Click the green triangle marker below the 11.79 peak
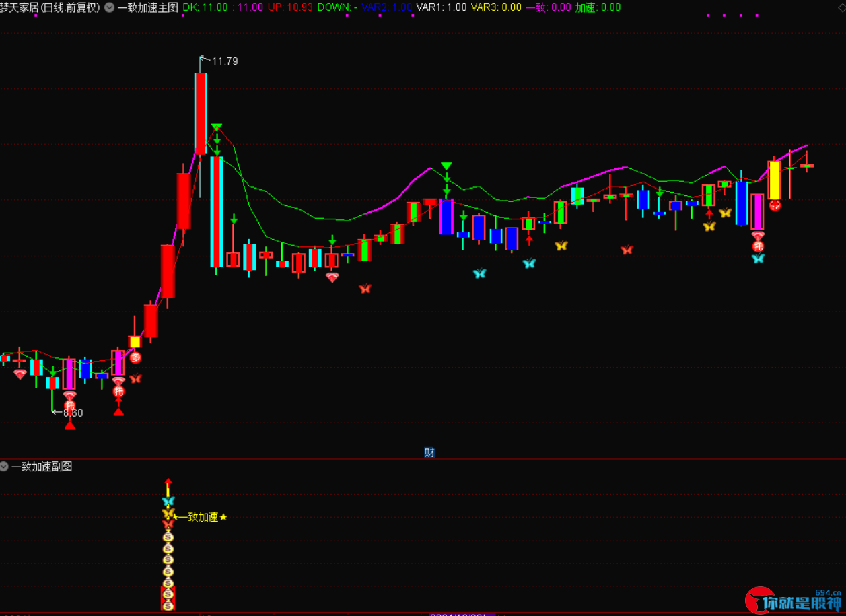The height and width of the screenshot is (616, 846). coord(216,127)
